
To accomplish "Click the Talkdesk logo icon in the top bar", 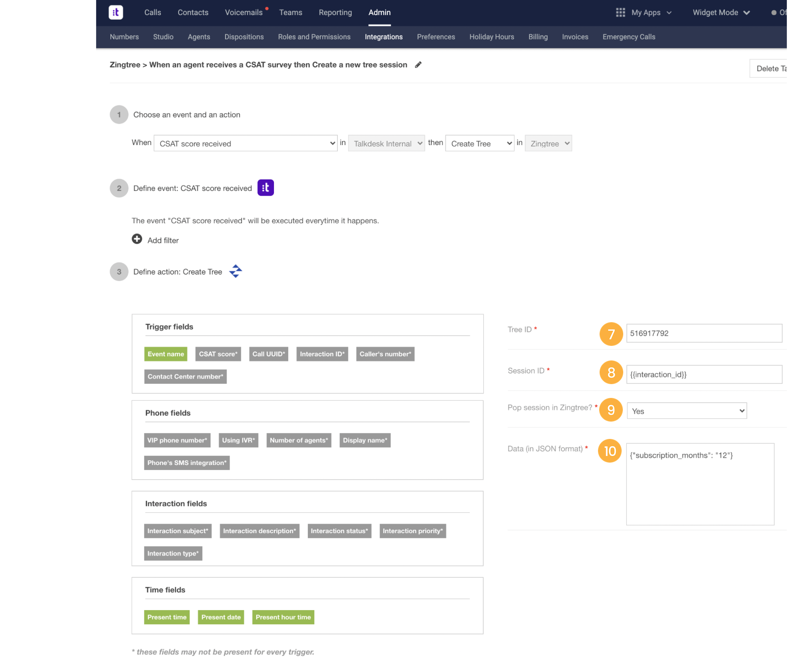I will pos(115,12).
